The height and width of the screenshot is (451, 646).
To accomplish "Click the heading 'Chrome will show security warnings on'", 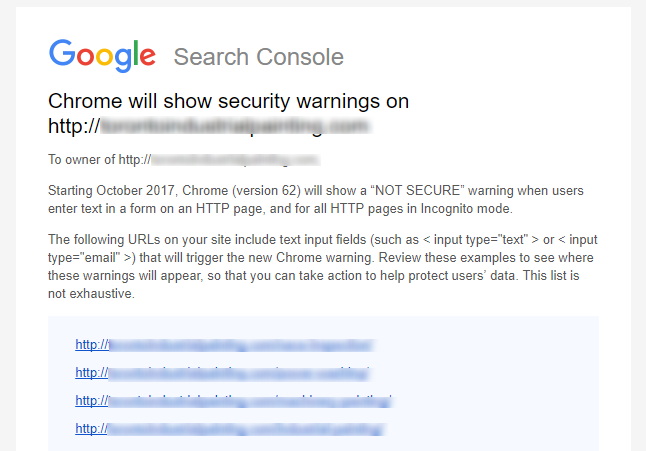I will 228,101.
